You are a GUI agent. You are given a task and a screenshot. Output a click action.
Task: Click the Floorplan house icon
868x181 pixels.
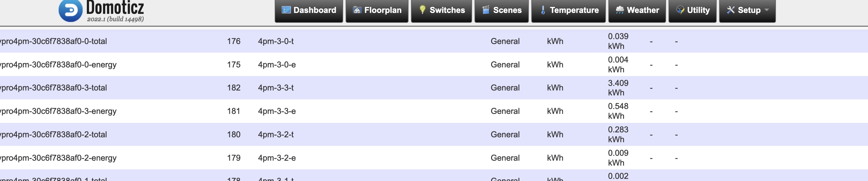click(x=357, y=10)
